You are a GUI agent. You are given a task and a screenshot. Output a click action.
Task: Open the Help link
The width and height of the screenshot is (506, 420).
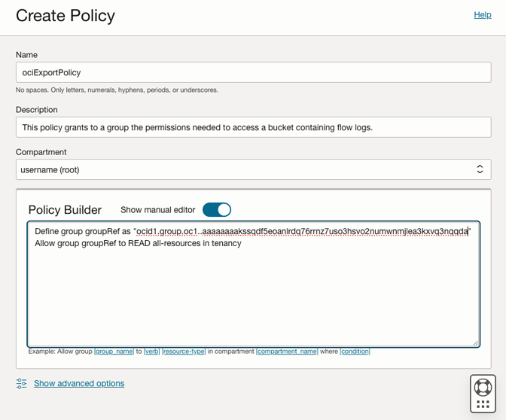(482, 14)
